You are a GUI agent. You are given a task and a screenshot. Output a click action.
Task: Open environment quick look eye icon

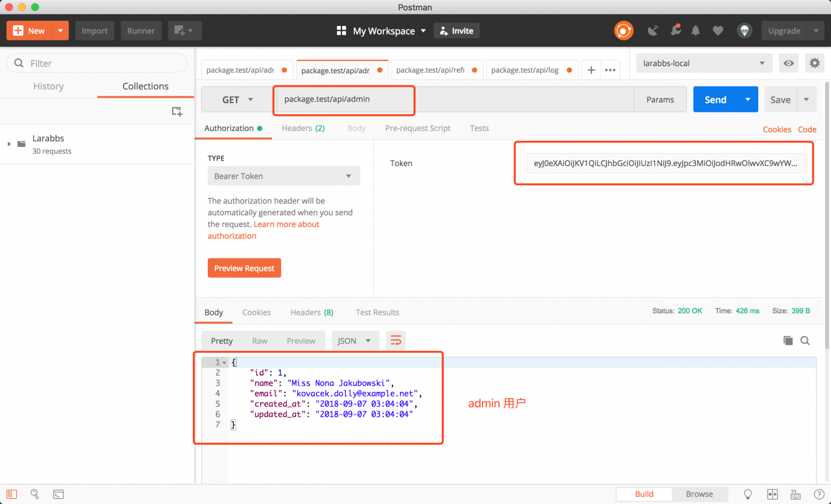click(788, 63)
